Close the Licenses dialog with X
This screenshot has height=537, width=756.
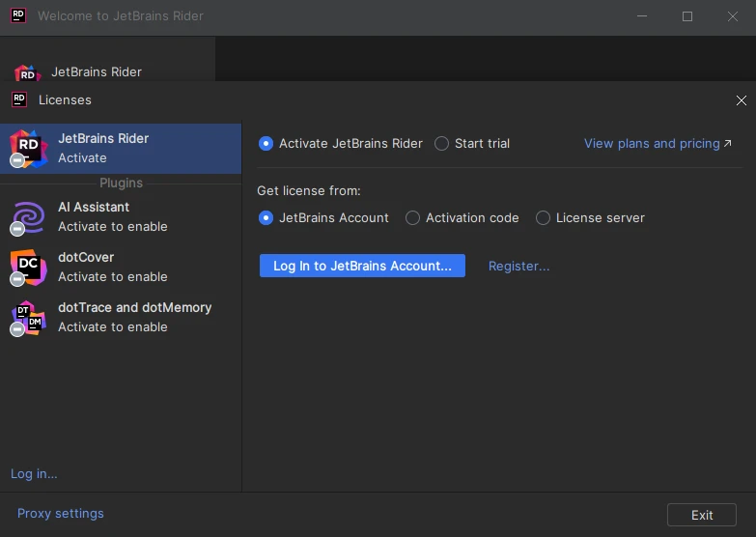pos(742,100)
